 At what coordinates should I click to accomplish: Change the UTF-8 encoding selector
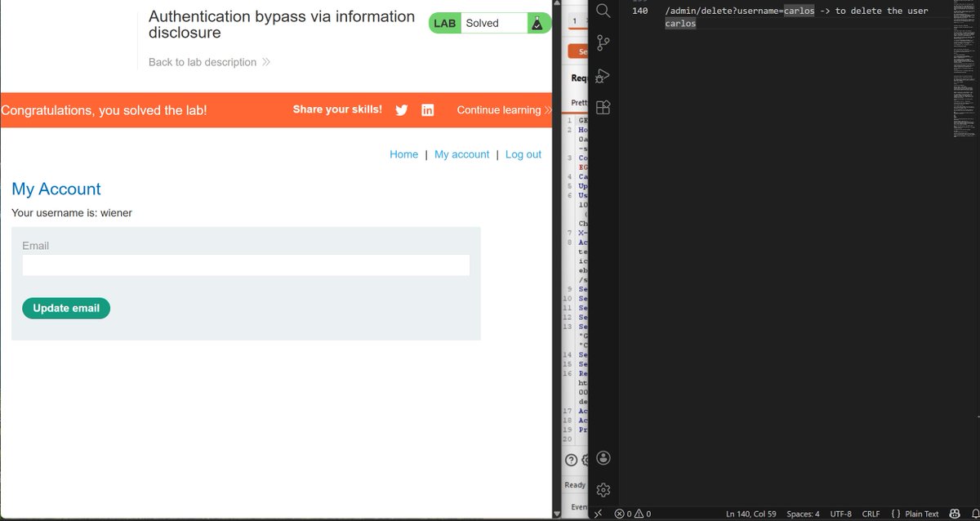pos(840,514)
